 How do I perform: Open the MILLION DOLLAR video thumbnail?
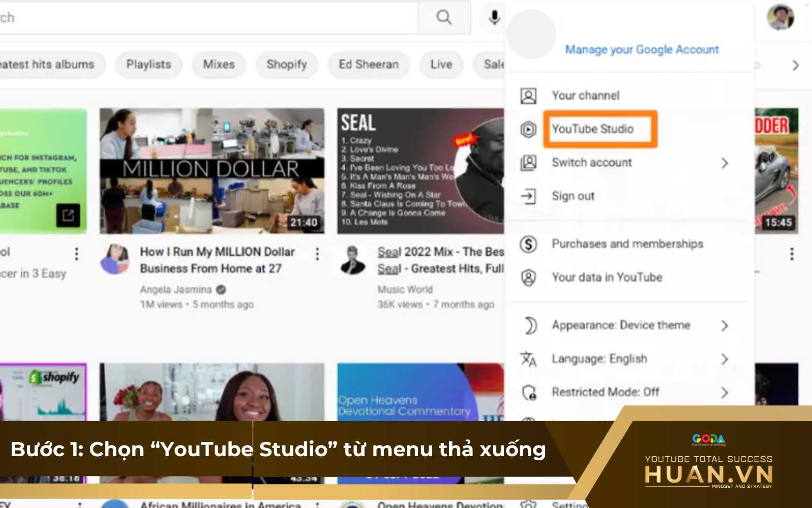tap(212, 171)
